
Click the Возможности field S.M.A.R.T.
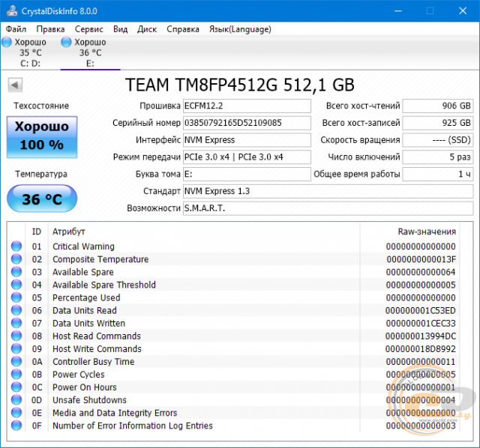coord(328,208)
